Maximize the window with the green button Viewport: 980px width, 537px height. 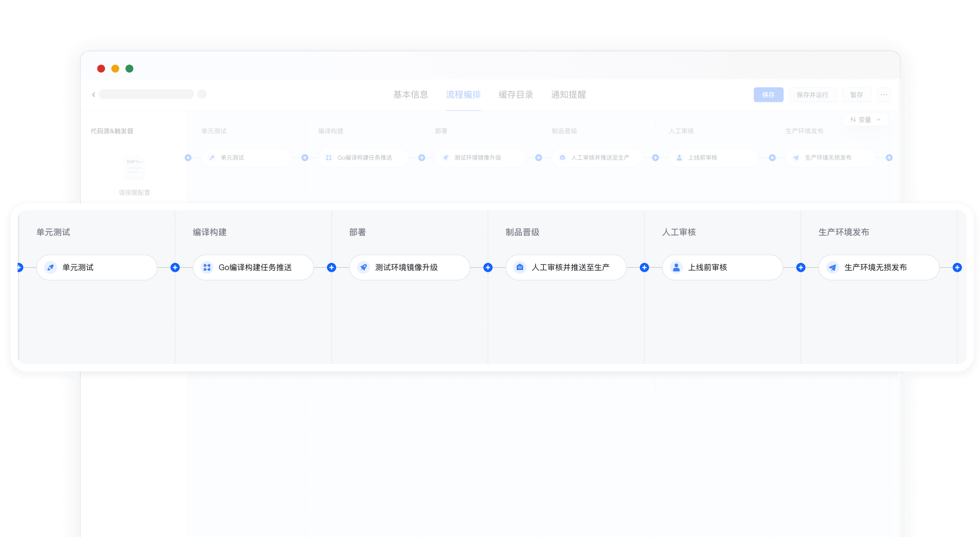point(129,69)
